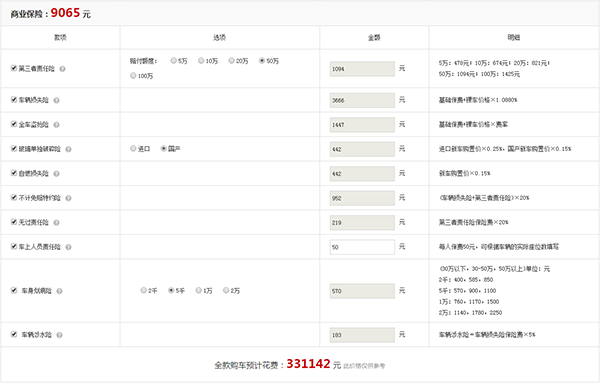Click the 赔付额度 label
This screenshot has width=600, height=383.
(143, 61)
